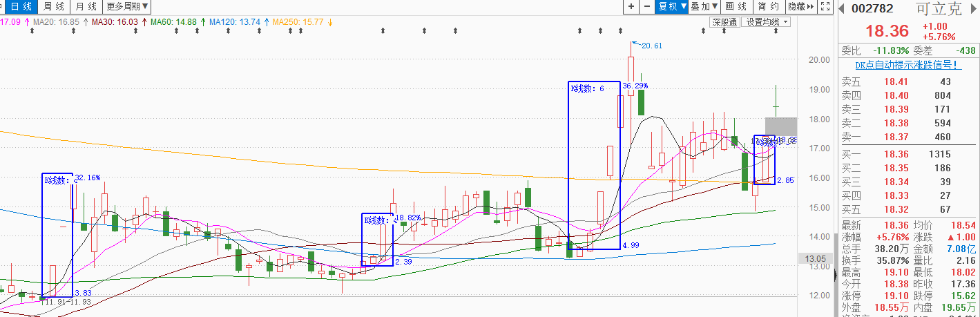Click the 深股通 tag button
Screen dimensions: 980x317
tap(725, 22)
